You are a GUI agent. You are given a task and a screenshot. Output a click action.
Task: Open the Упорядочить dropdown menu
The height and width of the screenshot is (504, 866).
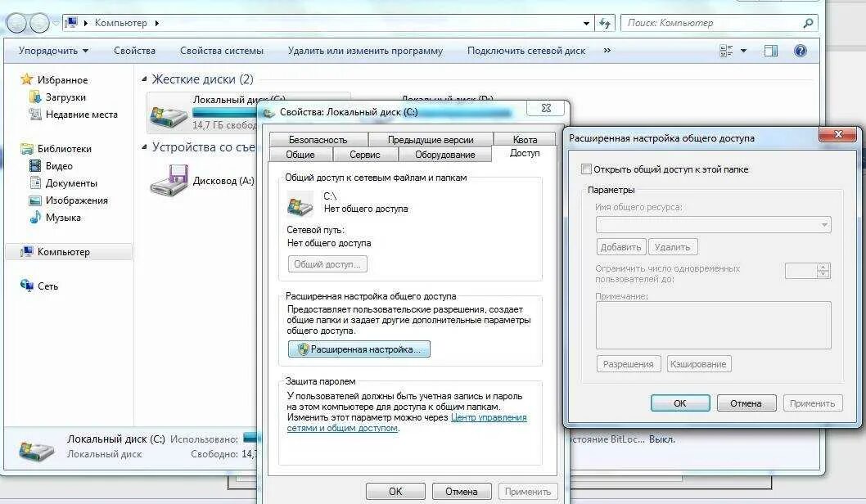(53, 51)
